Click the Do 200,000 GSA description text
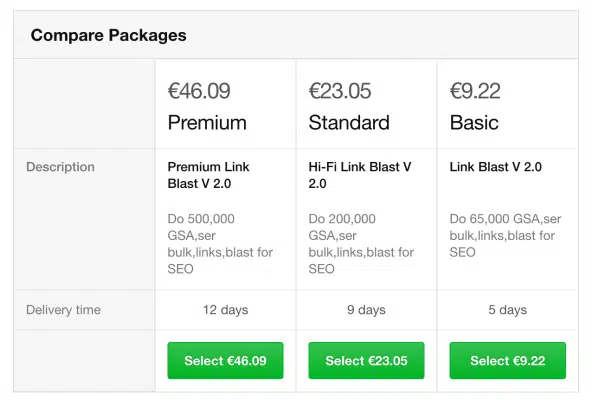 click(x=361, y=244)
